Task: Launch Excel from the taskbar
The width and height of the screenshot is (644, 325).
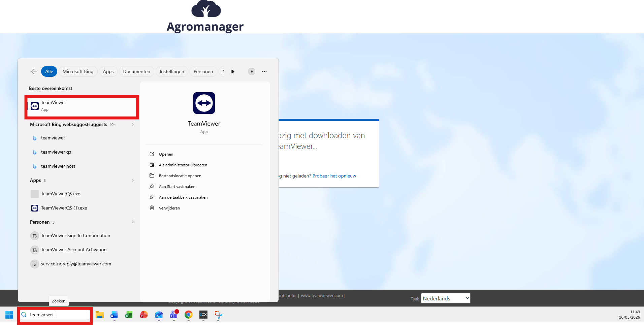Action: pos(129,315)
